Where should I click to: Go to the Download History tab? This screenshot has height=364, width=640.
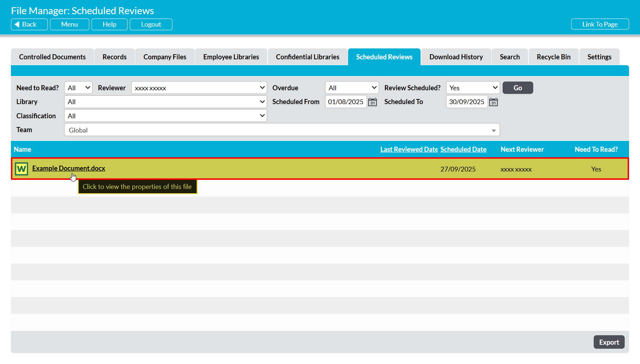tap(456, 57)
